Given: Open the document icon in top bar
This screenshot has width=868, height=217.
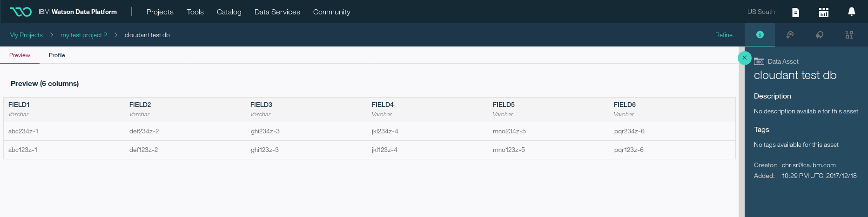Looking at the screenshot, I should point(795,12).
